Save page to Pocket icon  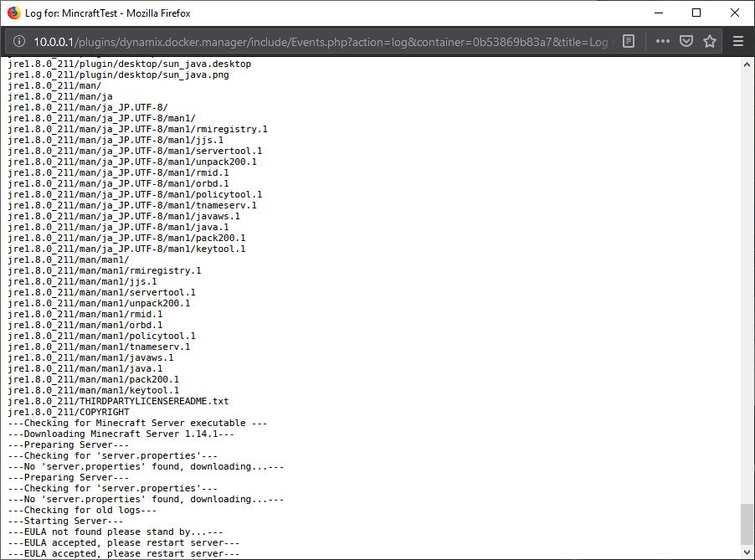click(x=686, y=41)
